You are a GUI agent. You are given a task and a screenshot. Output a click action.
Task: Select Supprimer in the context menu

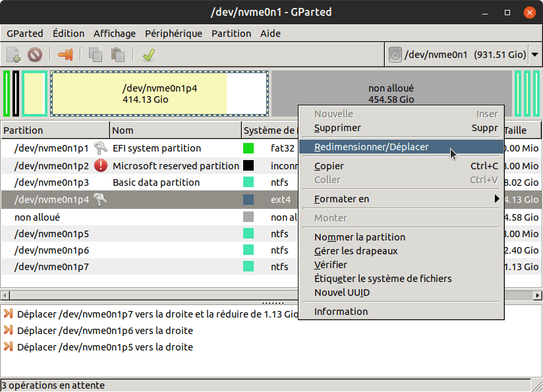tap(337, 128)
